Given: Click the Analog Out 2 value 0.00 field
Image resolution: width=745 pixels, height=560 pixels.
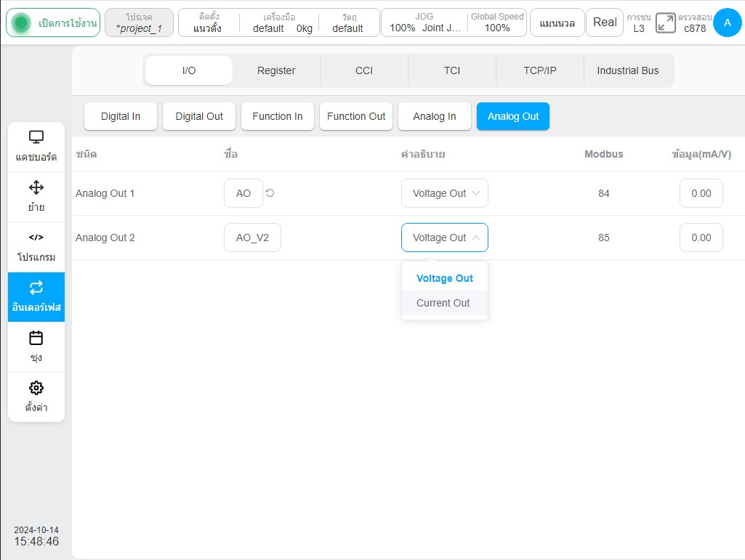Looking at the screenshot, I should pyautogui.click(x=701, y=238).
